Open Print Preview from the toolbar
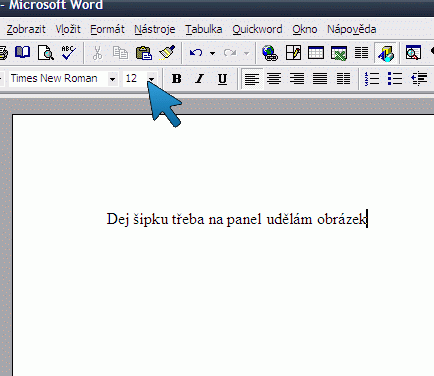The height and width of the screenshot is (376, 434). [46, 53]
